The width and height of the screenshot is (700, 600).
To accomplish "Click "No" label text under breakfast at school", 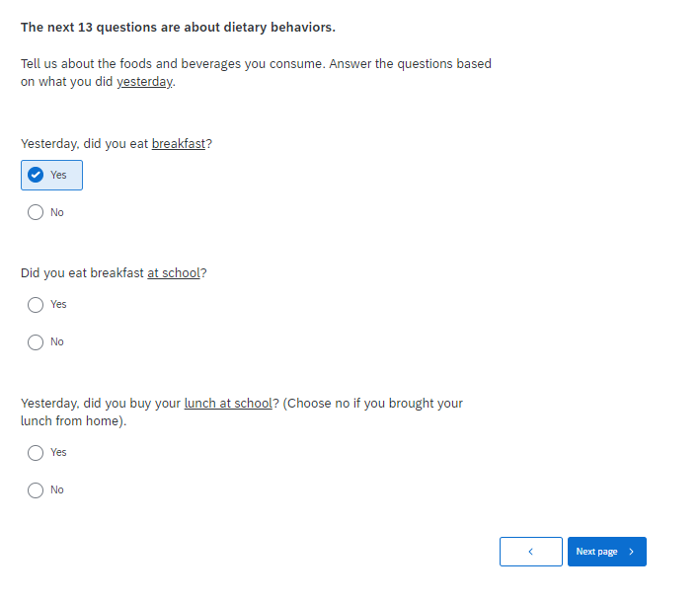I will click(57, 341).
